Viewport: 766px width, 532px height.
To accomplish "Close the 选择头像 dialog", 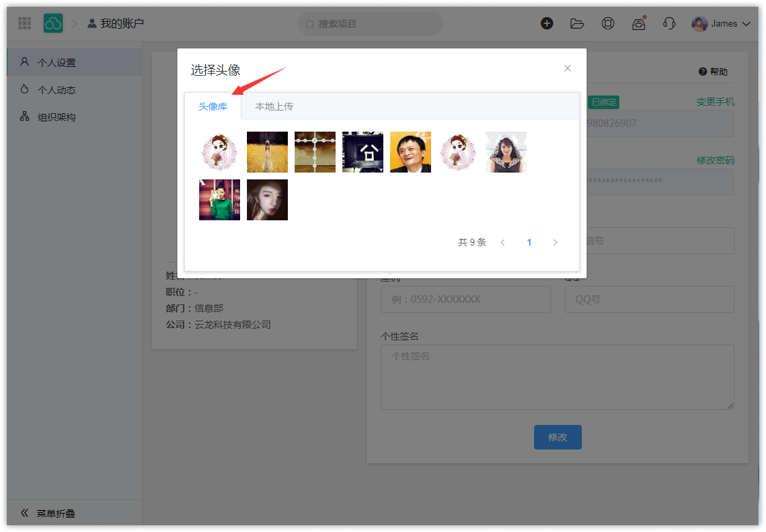I will point(568,68).
